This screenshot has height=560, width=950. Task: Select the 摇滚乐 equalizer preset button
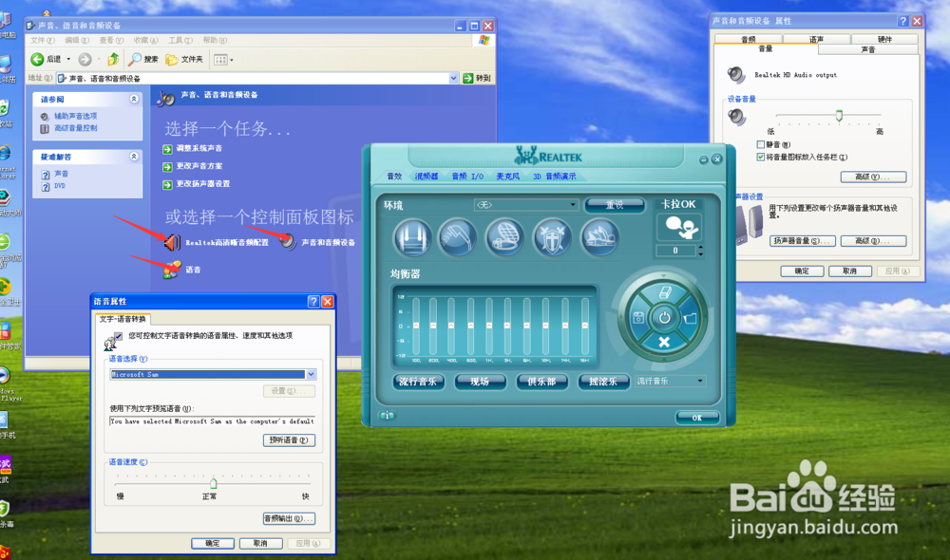coord(603,382)
